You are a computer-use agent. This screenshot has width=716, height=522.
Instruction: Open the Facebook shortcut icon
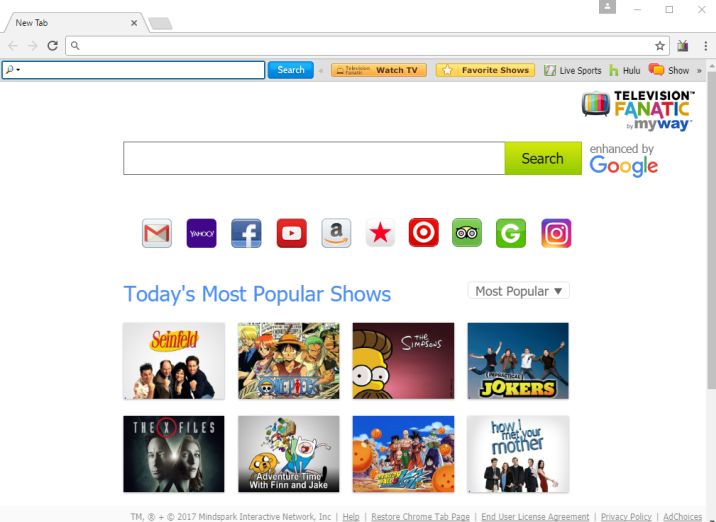click(246, 233)
